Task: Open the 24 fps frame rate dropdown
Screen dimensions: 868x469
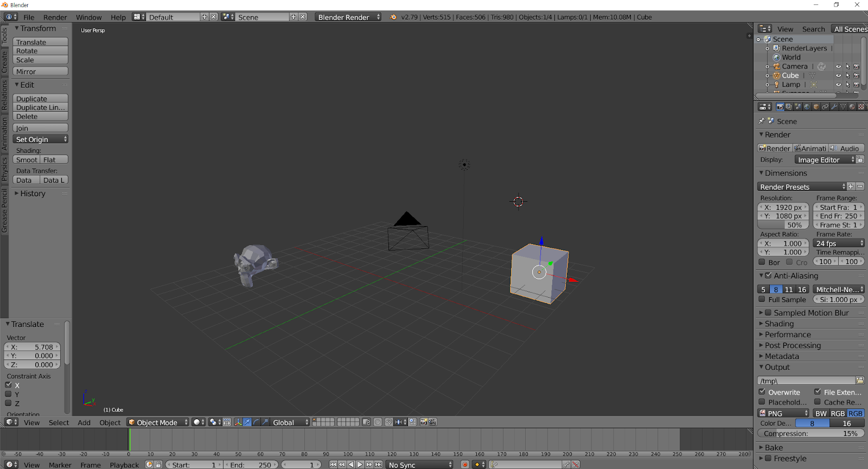Action: pyautogui.click(x=839, y=243)
